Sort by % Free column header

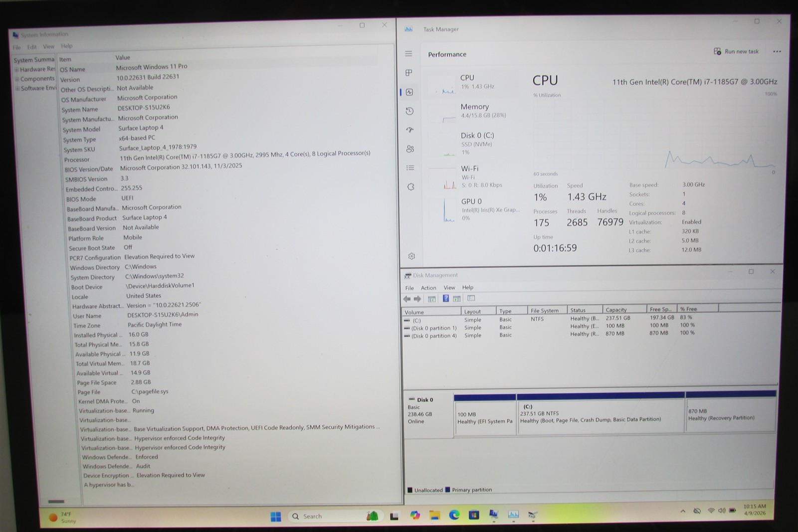pyautogui.click(x=698, y=309)
